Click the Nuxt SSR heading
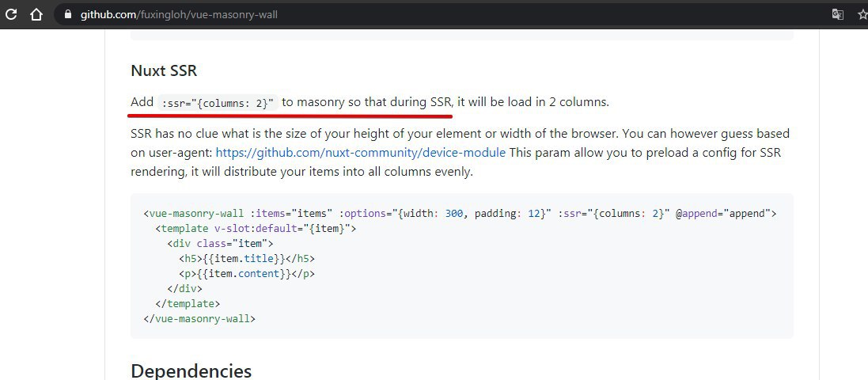Viewport: 868px width, 380px height. coord(164,71)
